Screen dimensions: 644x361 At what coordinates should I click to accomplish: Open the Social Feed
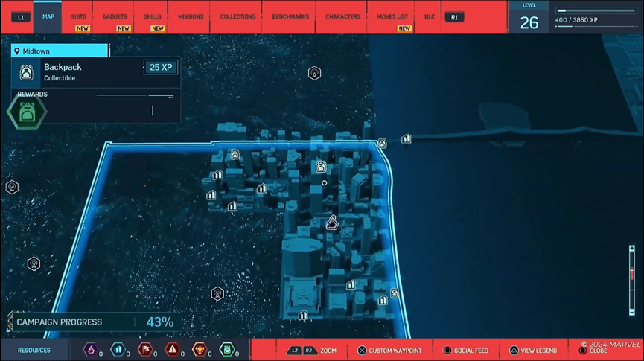(x=465, y=351)
